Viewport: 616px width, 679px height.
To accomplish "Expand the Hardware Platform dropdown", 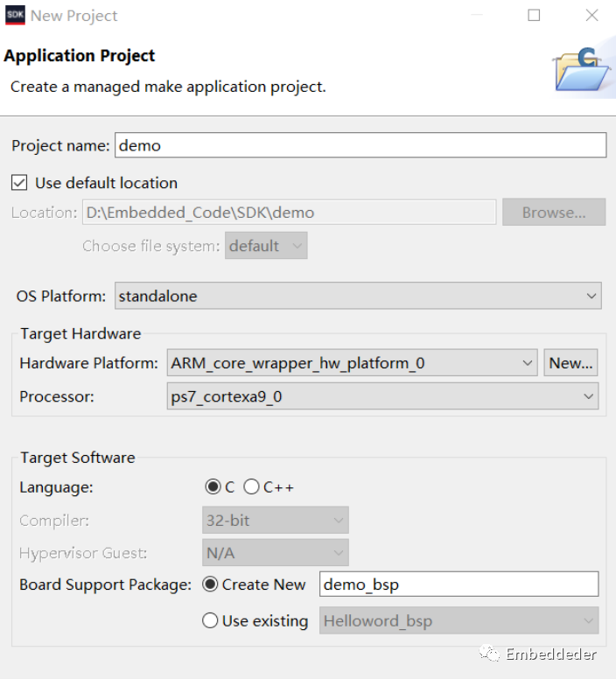I will tap(353, 362).
